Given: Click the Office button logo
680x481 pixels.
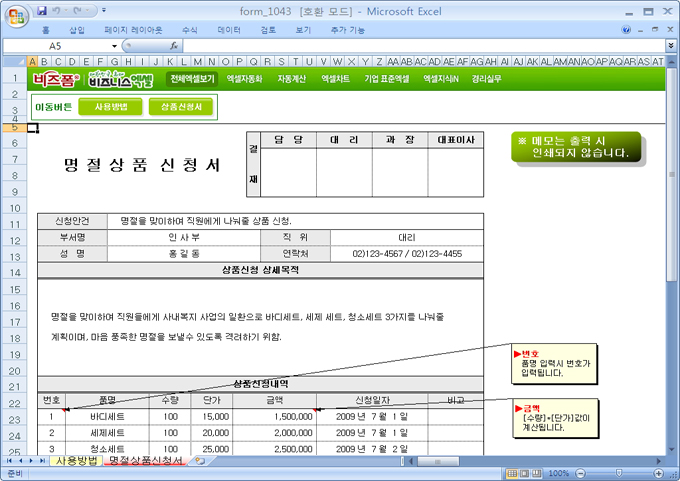Looking at the screenshot, I should point(14,14).
